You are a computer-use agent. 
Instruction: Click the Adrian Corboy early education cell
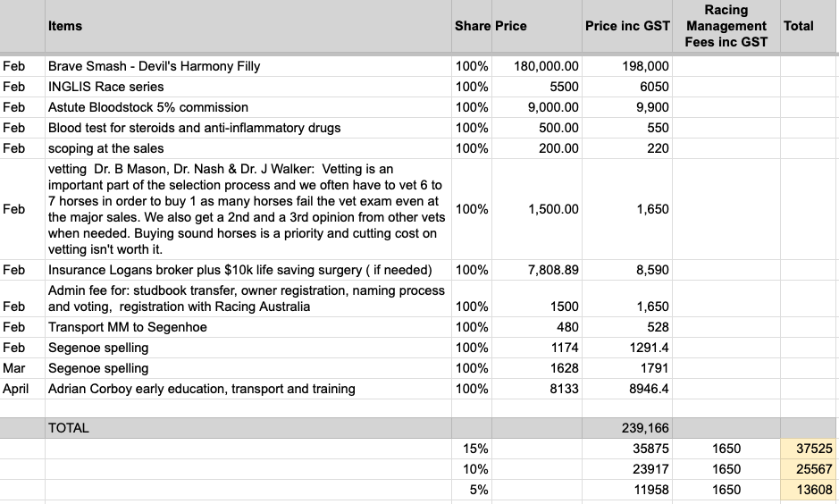(x=248, y=389)
